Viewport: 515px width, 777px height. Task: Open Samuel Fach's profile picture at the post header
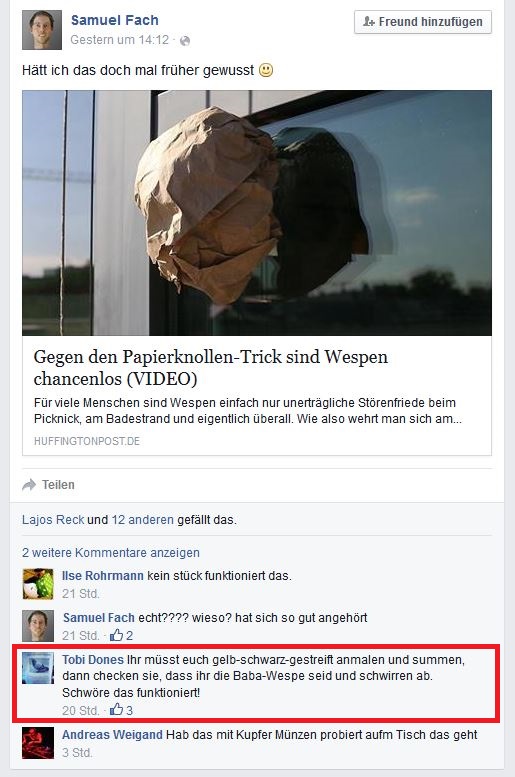42,30
